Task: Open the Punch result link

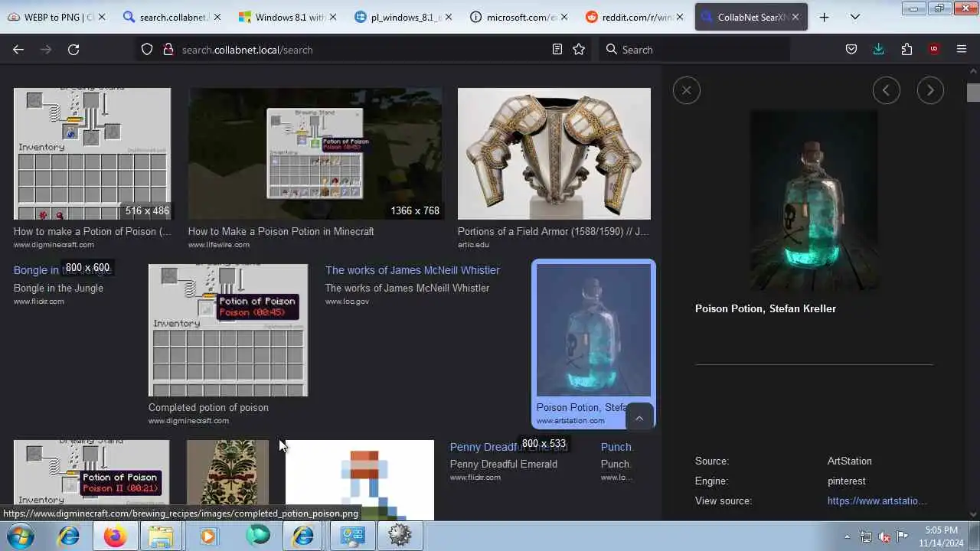Action: pyautogui.click(x=617, y=447)
